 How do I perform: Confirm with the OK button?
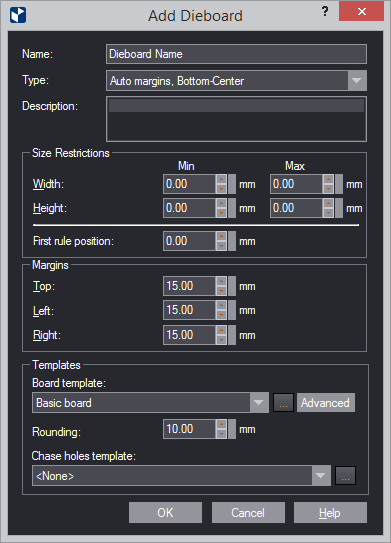click(165, 513)
